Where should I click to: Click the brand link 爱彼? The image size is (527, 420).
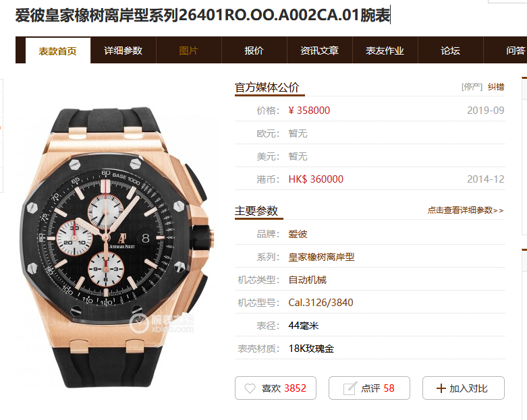pos(298,234)
